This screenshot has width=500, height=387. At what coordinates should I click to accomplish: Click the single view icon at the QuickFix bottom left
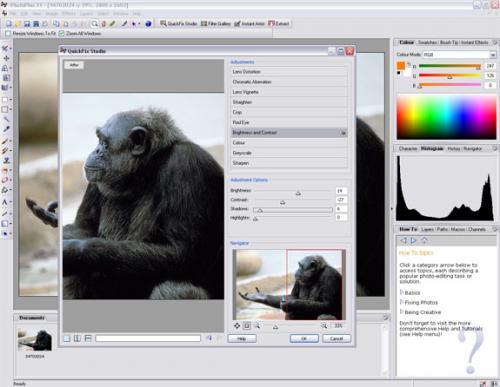(x=67, y=338)
